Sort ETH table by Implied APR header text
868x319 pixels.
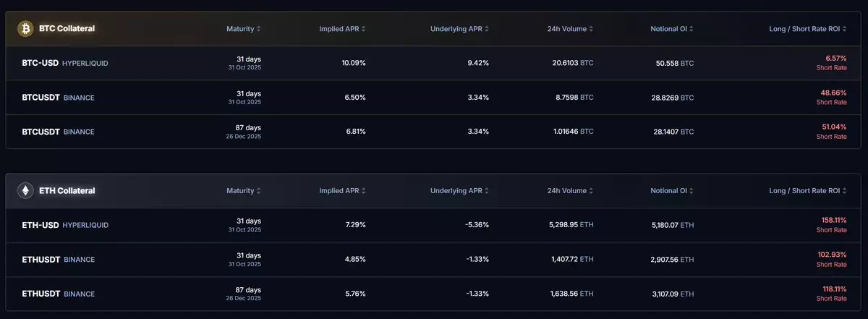tap(339, 191)
